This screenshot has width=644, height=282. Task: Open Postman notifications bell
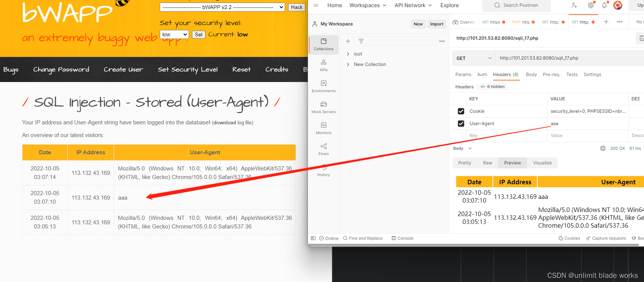point(604,5)
